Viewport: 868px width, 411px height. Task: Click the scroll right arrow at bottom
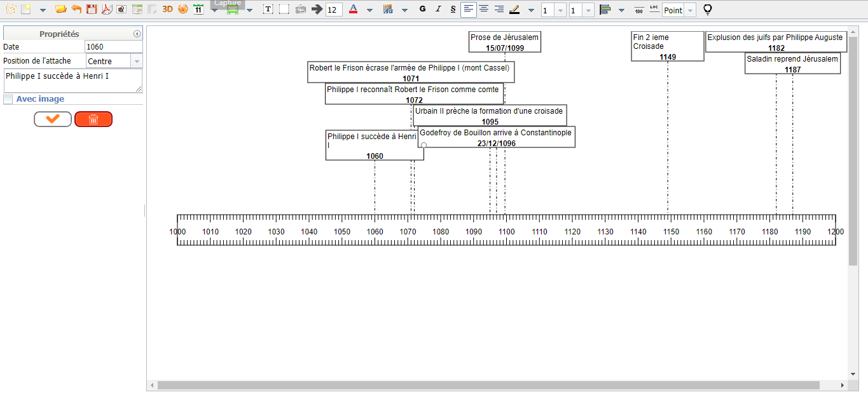(843, 386)
